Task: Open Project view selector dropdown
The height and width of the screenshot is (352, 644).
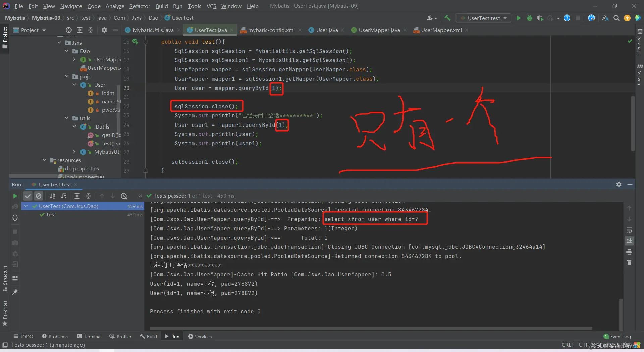Action: 30,30
